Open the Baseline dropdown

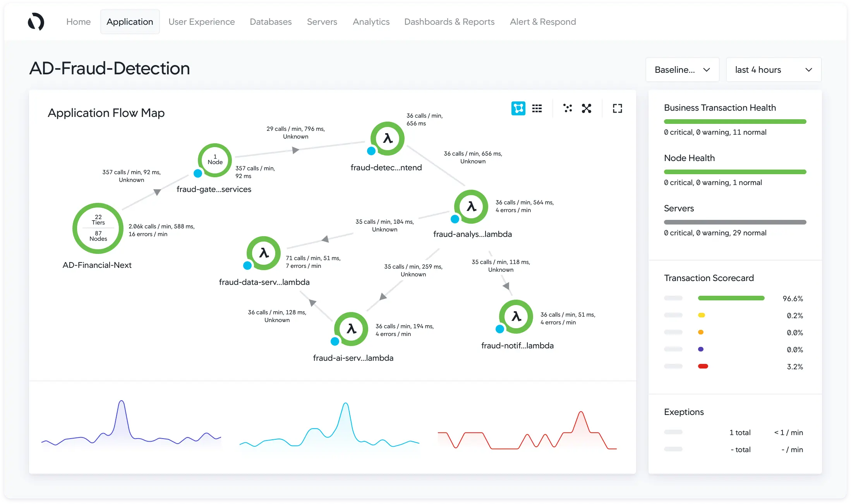pyautogui.click(x=682, y=70)
